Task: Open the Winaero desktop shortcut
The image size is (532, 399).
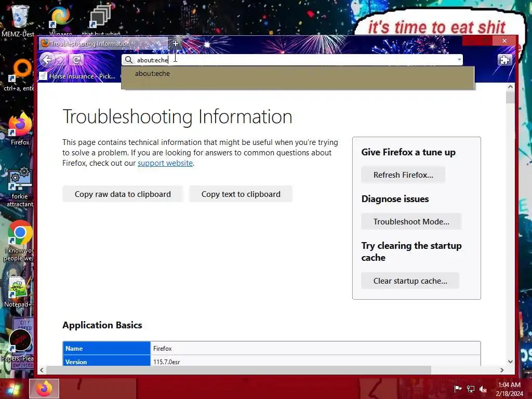Action: 60,20
